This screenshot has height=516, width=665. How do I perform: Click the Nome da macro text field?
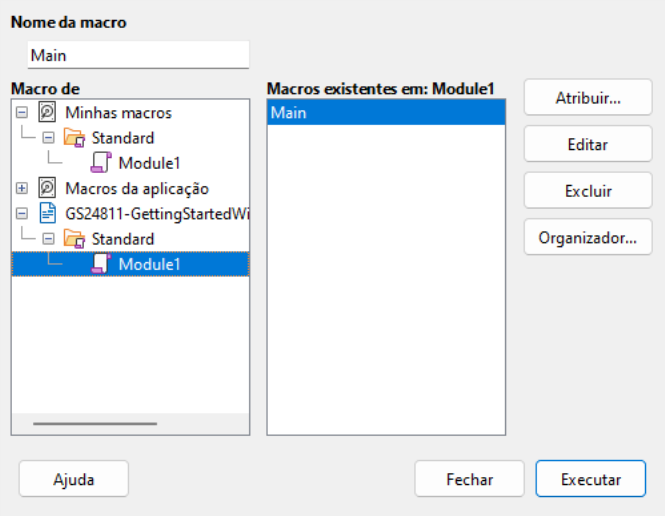(138, 55)
